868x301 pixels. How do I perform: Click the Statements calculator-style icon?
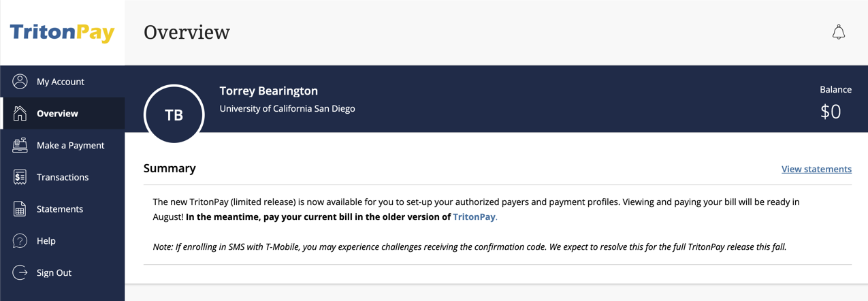click(20, 209)
